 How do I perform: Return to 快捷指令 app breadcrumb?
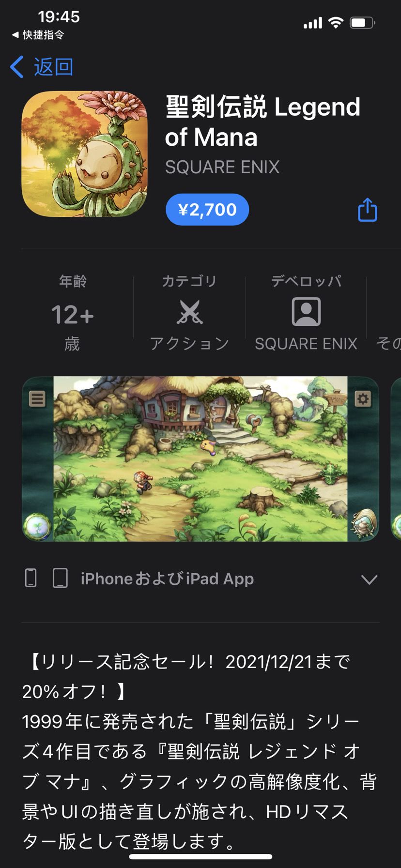click(38, 35)
